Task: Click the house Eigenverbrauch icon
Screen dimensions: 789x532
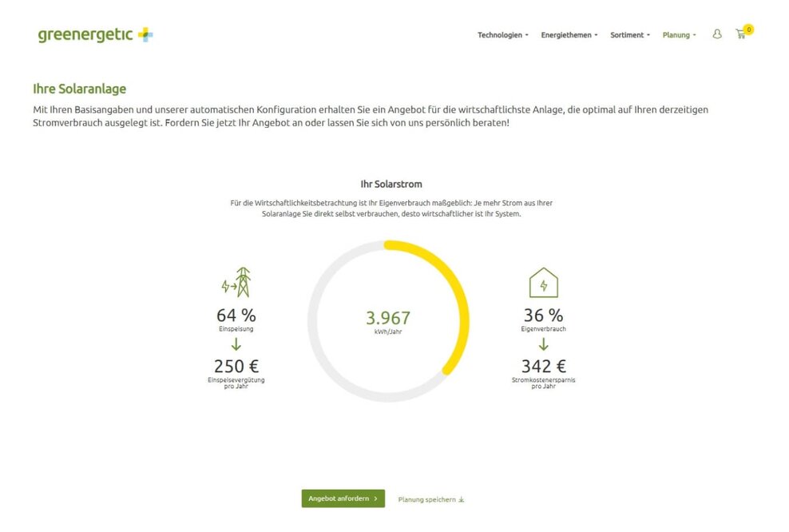Action: click(x=544, y=281)
